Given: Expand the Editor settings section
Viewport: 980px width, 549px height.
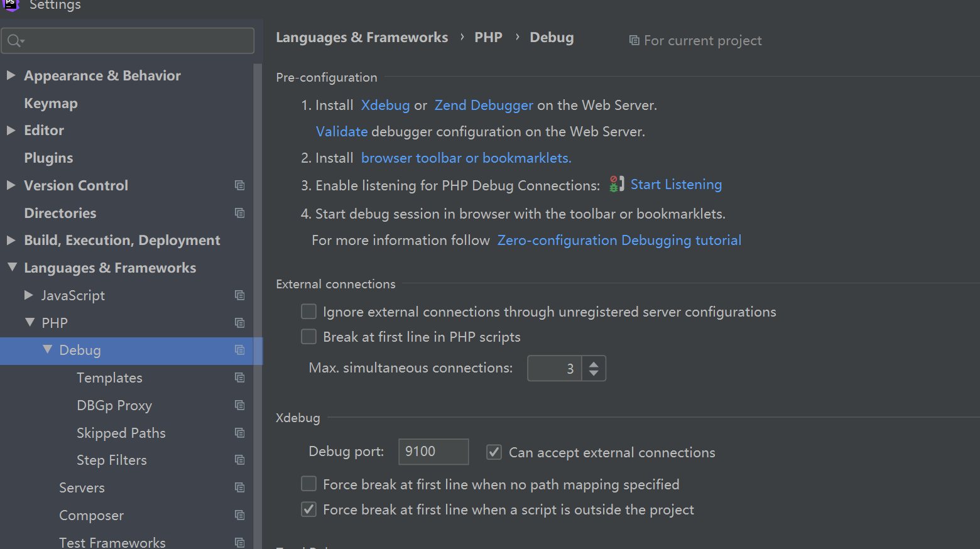Looking at the screenshot, I should point(11,130).
